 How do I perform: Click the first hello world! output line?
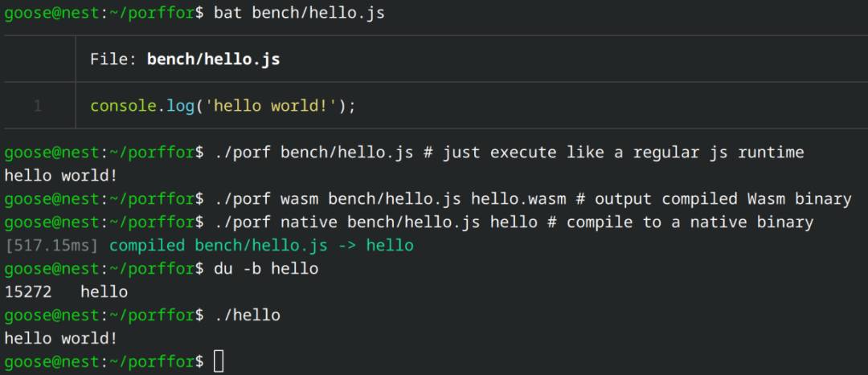[x=61, y=176]
